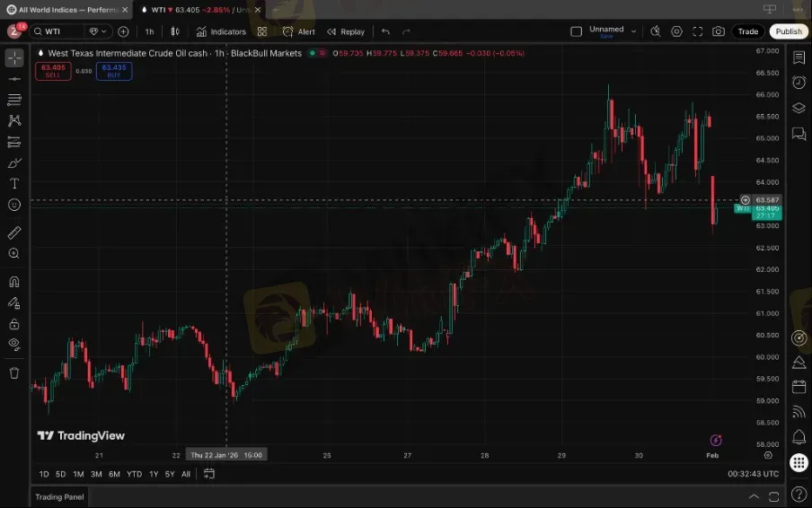Open the candlestick chart type menu
This screenshot has width=812, height=508.
(175, 31)
